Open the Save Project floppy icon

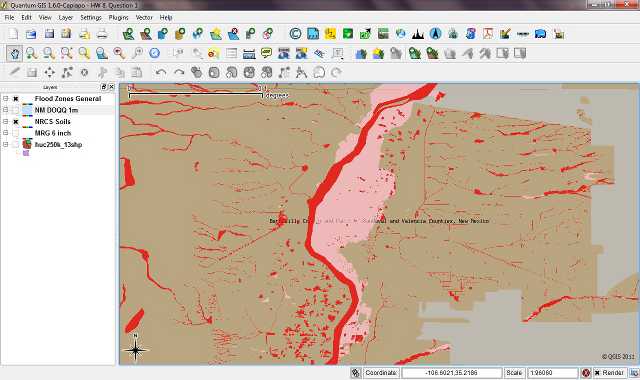49,34
